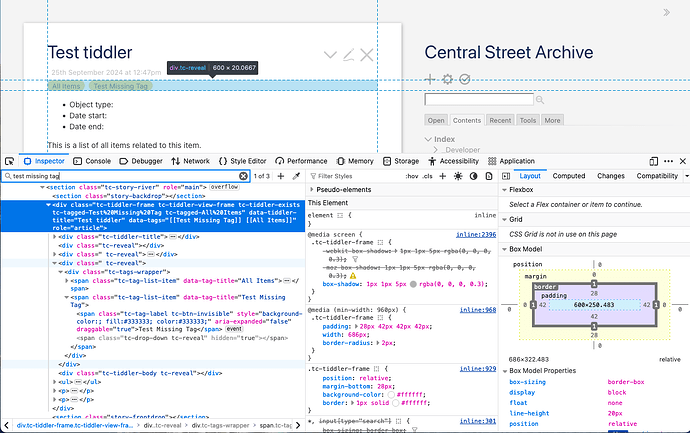The height and width of the screenshot is (433, 690).
Task: Click the save wiki checkmark icon
Action: coord(465,79)
